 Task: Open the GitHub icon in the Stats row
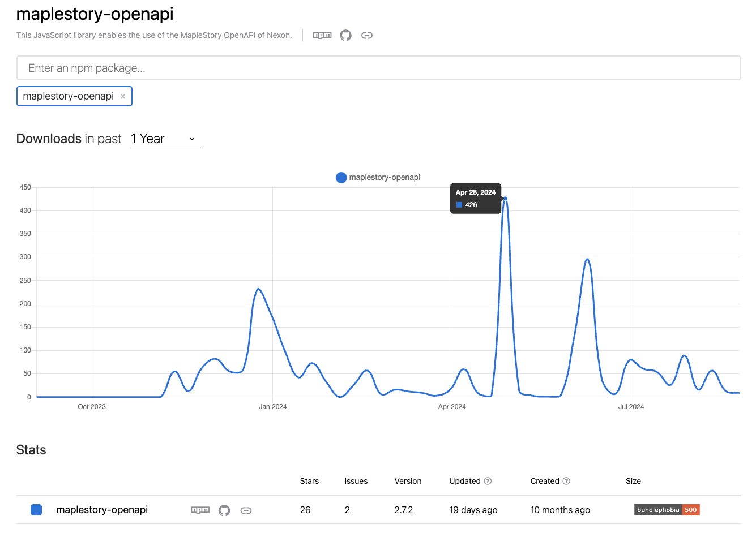coord(224,510)
